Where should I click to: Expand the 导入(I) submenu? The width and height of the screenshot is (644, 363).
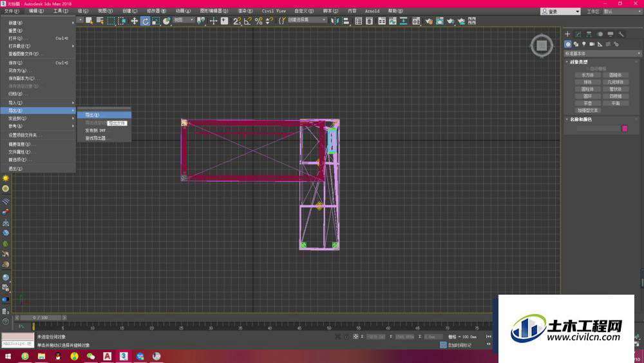click(38, 103)
